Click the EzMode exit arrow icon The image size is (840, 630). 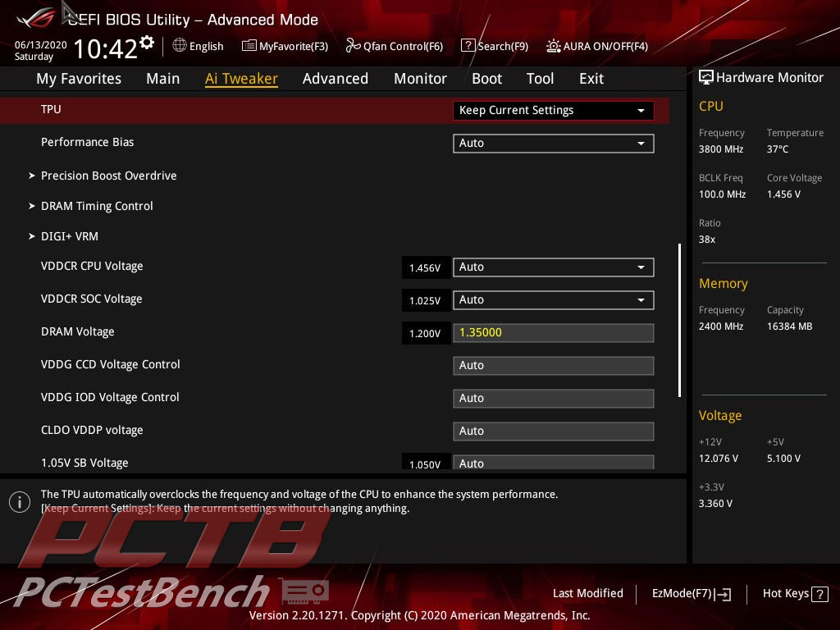tap(723, 594)
